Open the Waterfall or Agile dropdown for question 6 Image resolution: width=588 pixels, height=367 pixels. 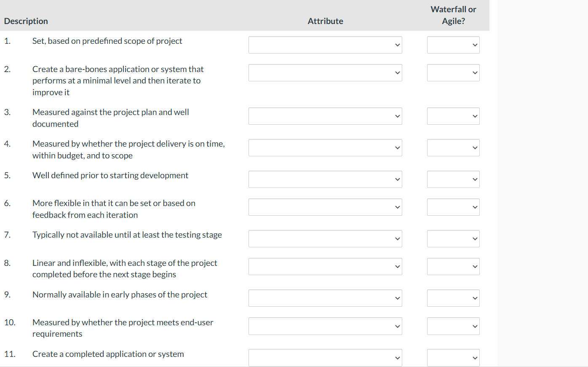coord(453,207)
